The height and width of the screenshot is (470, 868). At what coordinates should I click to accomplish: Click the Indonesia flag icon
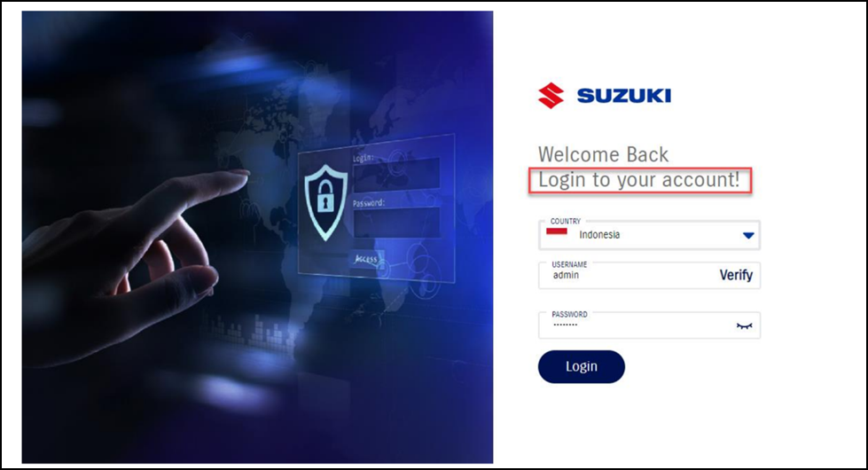(x=556, y=231)
